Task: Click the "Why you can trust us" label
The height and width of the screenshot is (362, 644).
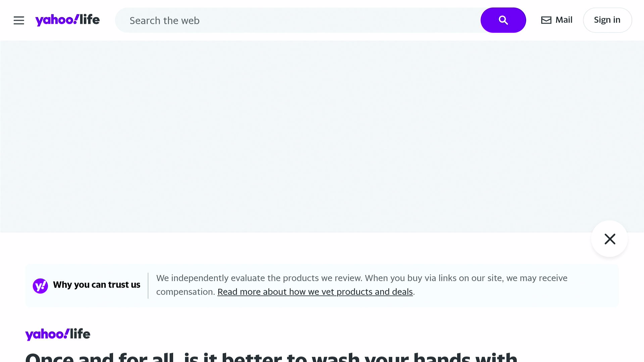Action: click(97, 285)
